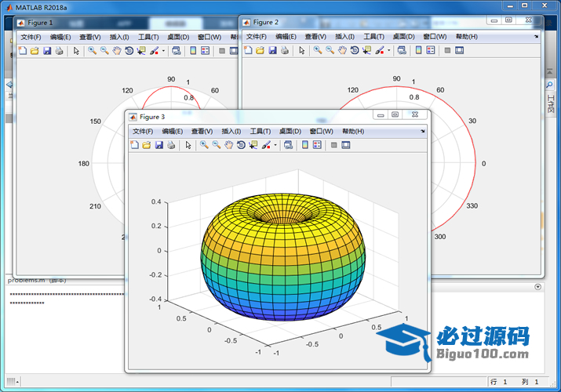
Task: Expand Brush tool dropdown arrow in Figure 3
Action: [275, 146]
